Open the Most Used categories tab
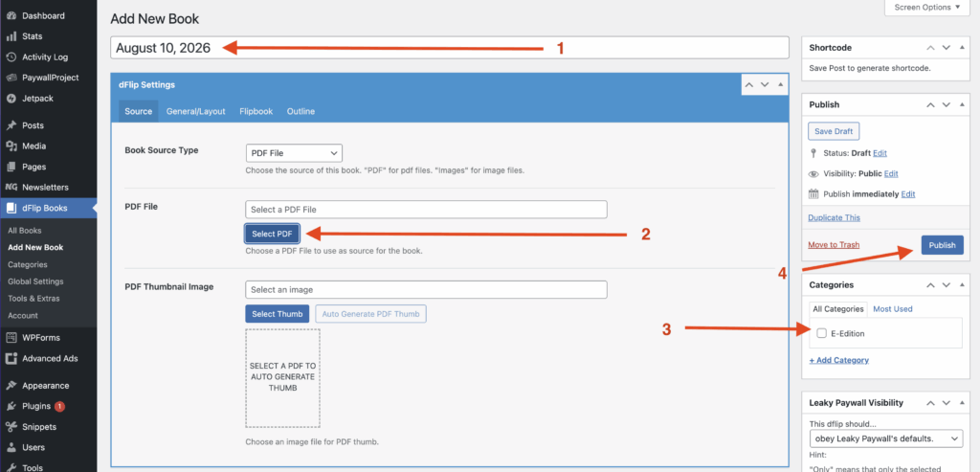Screen dimensions: 980x472 [892, 309]
